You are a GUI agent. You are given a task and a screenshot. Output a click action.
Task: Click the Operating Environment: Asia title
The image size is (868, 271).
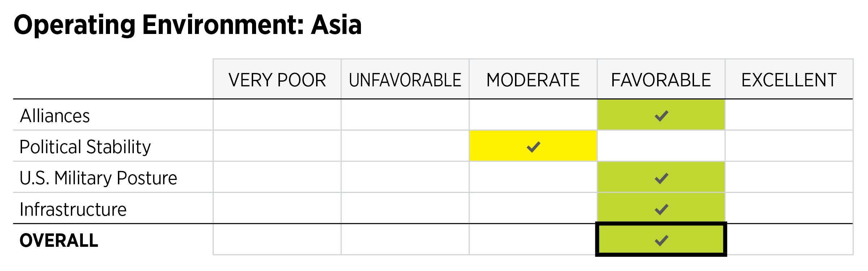pos(188,25)
